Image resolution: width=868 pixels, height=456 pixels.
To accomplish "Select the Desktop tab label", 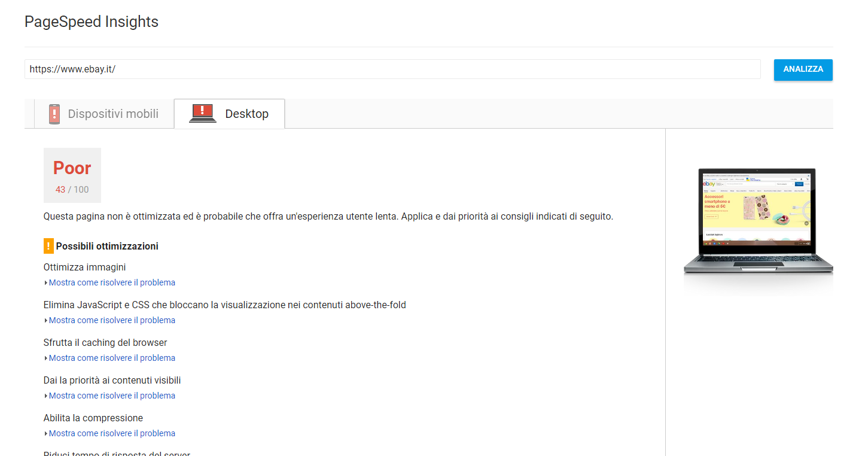I will point(246,114).
